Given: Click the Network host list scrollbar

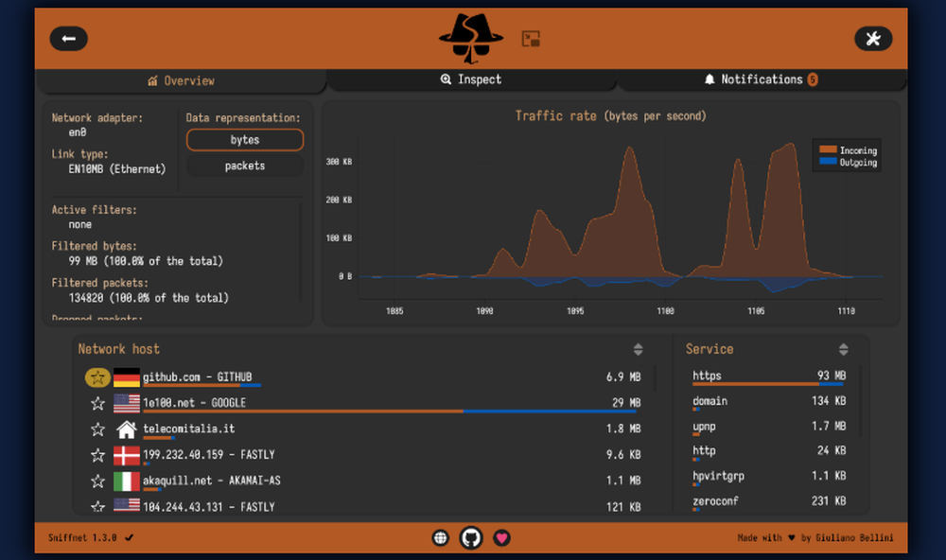Looking at the screenshot, I should click(655, 377).
